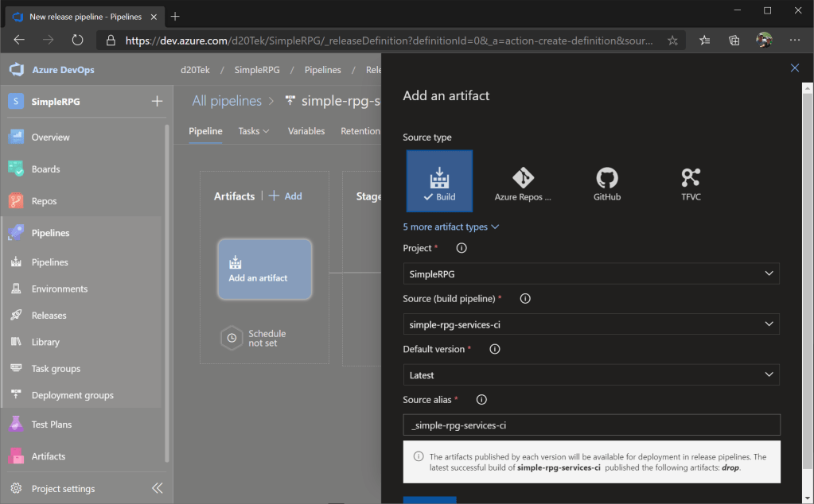The image size is (814, 504).
Task: Open the Default version dropdown
Action: [591, 374]
